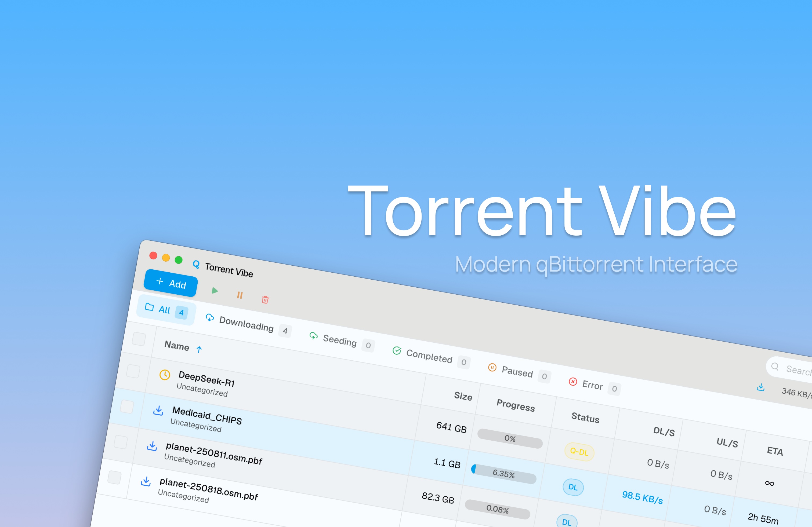Sort by the UL/S column header
The height and width of the screenshot is (527, 812).
click(727, 443)
